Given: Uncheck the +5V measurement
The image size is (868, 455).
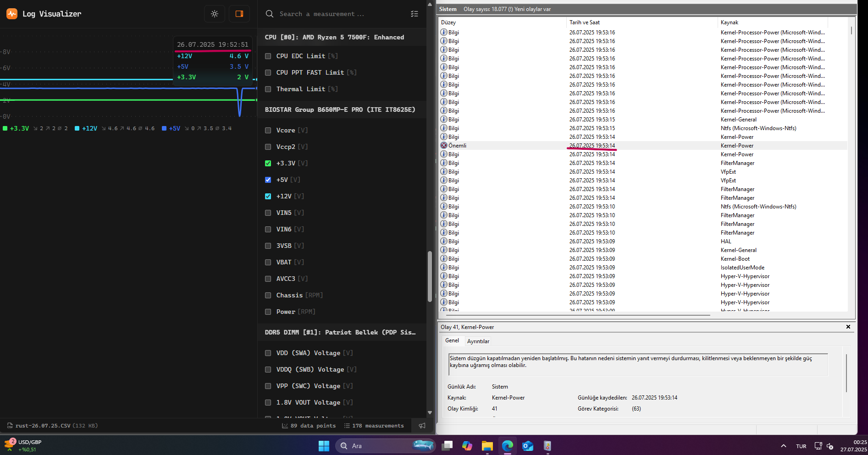Looking at the screenshot, I should click(268, 180).
